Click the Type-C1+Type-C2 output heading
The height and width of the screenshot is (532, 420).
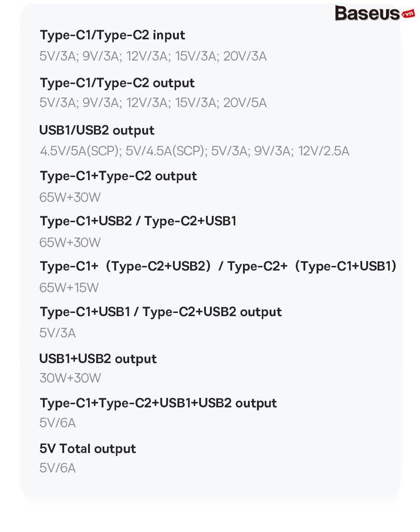pyautogui.click(x=118, y=176)
